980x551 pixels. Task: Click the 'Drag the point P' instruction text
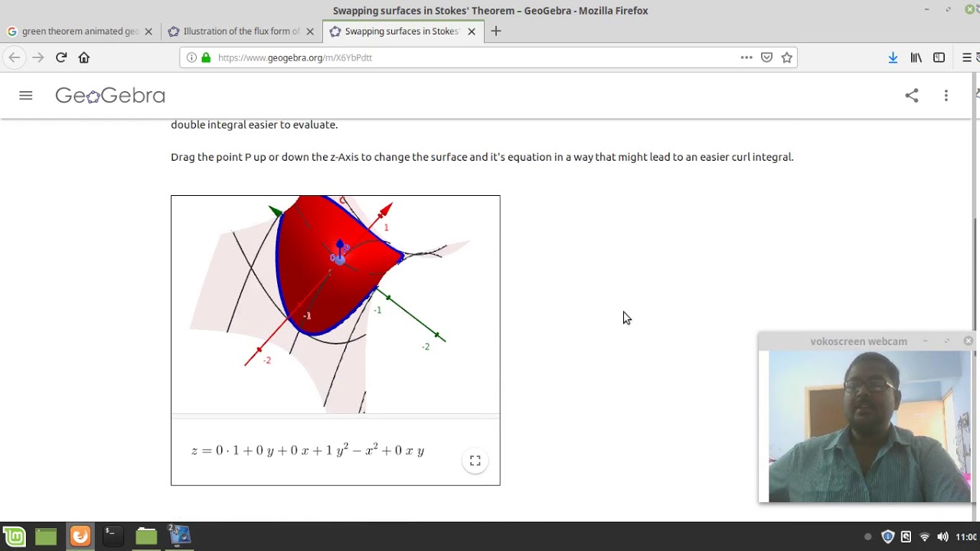482,157
